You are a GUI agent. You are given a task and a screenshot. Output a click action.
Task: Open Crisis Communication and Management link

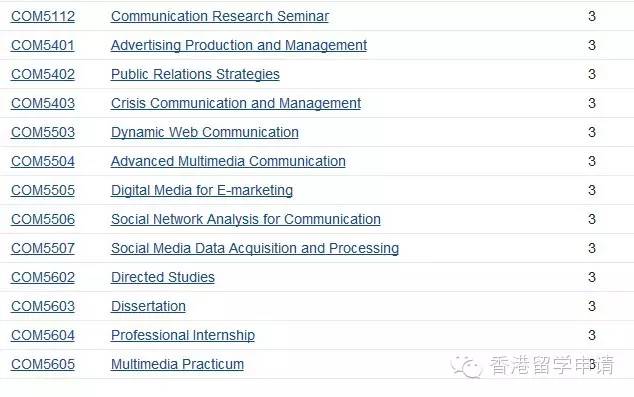(x=236, y=103)
